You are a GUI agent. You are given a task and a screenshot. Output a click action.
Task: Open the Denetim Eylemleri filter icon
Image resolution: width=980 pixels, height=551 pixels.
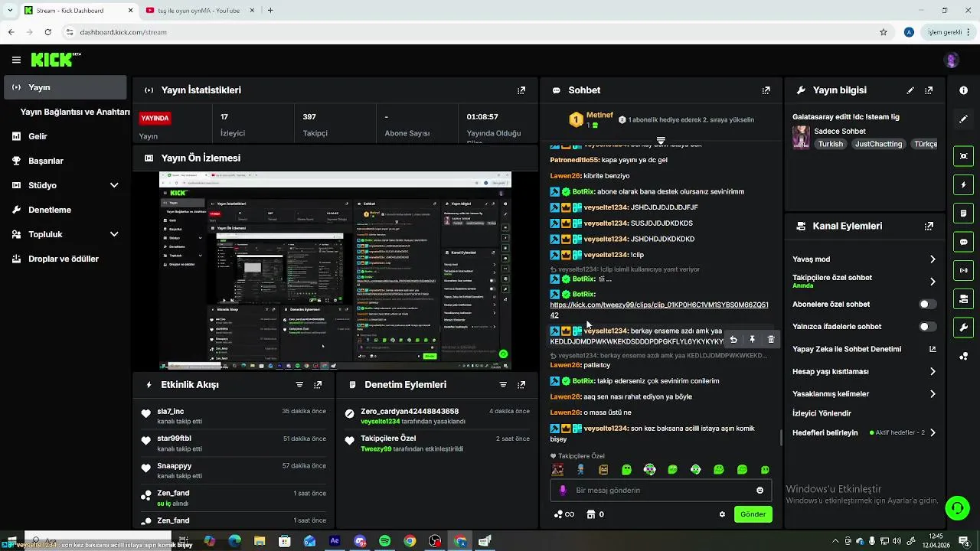503,385
